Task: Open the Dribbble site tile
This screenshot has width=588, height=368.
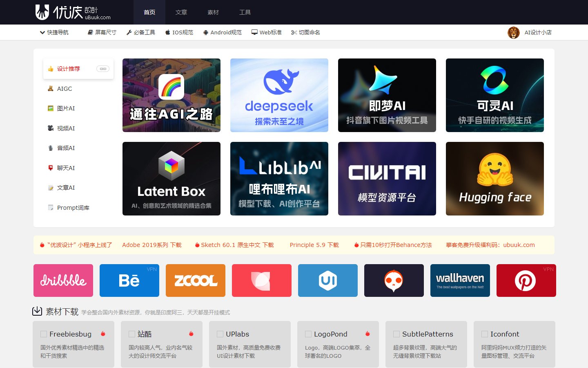Action: pyautogui.click(x=63, y=280)
